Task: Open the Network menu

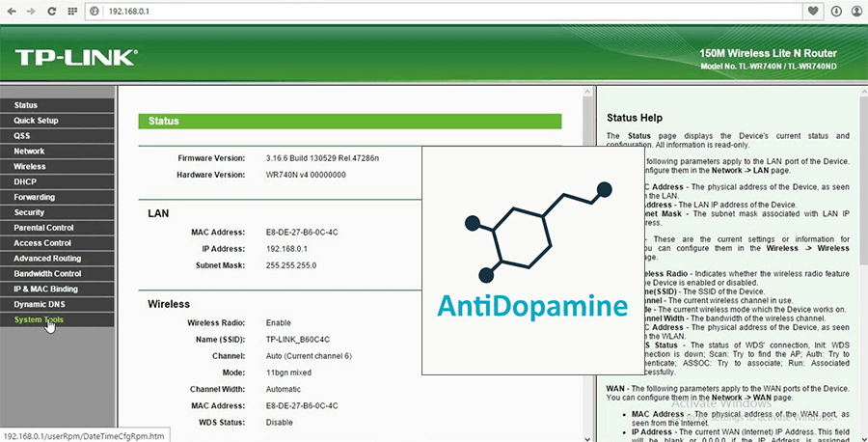Action: [57, 152]
